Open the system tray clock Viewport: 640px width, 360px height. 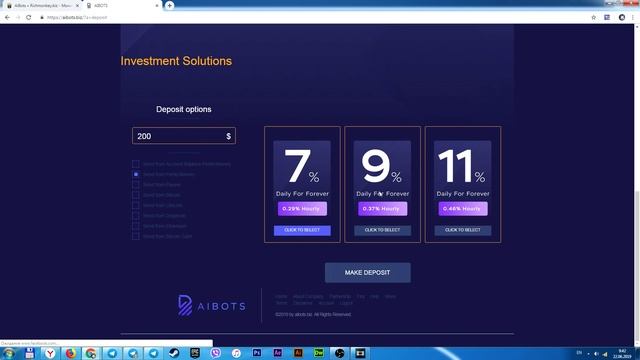[x=622, y=354]
